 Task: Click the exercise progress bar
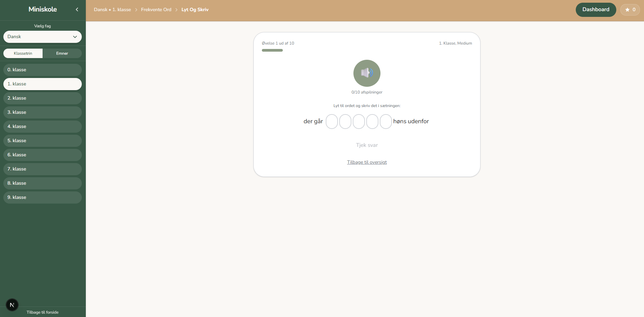pos(272,50)
